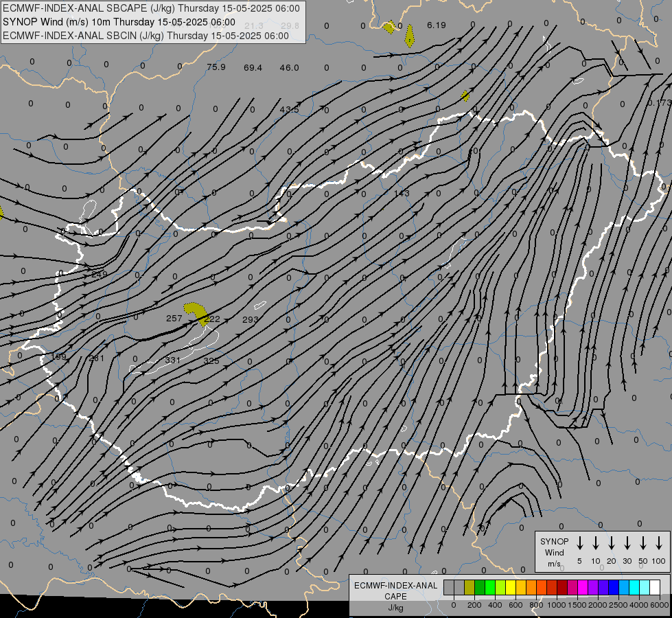The width and height of the screenshot is (672, 618).
Task: Click the 6000 tick label on CAPE scale
Action: (x=659, y=605)
